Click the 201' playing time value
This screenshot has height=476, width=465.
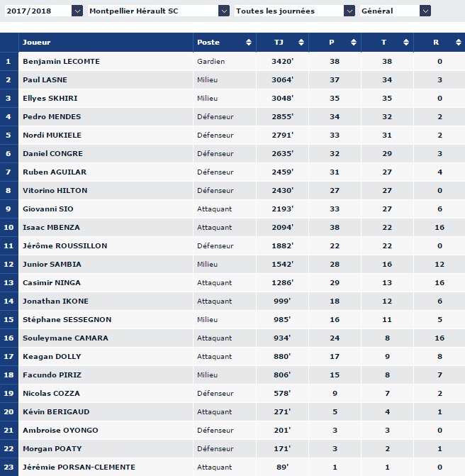click(x=282, y=430)
